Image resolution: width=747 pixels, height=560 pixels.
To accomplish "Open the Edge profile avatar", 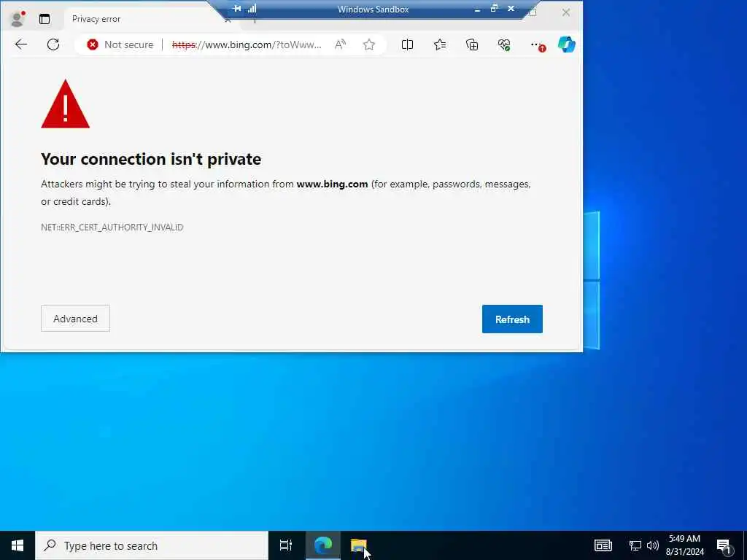I will tap(18, 19).
